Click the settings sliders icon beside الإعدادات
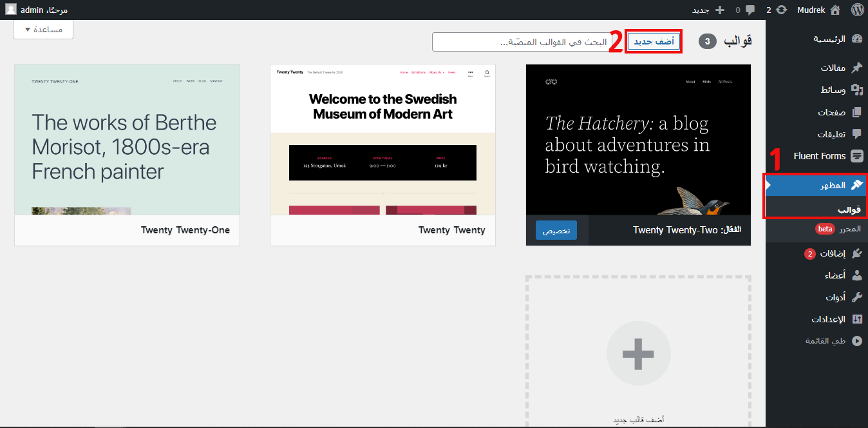Viewport: 868px width, 428px height. [856, 319]
